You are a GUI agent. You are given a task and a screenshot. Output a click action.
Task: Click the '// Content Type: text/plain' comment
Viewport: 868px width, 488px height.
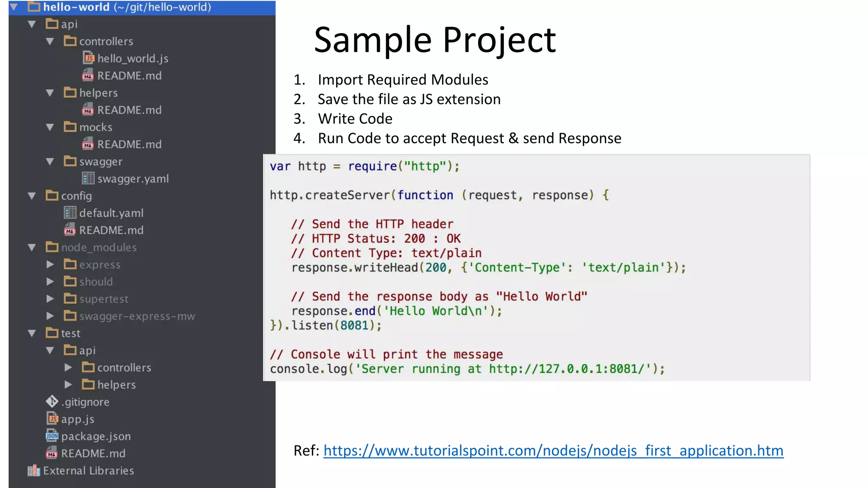(x=386, y=253)
